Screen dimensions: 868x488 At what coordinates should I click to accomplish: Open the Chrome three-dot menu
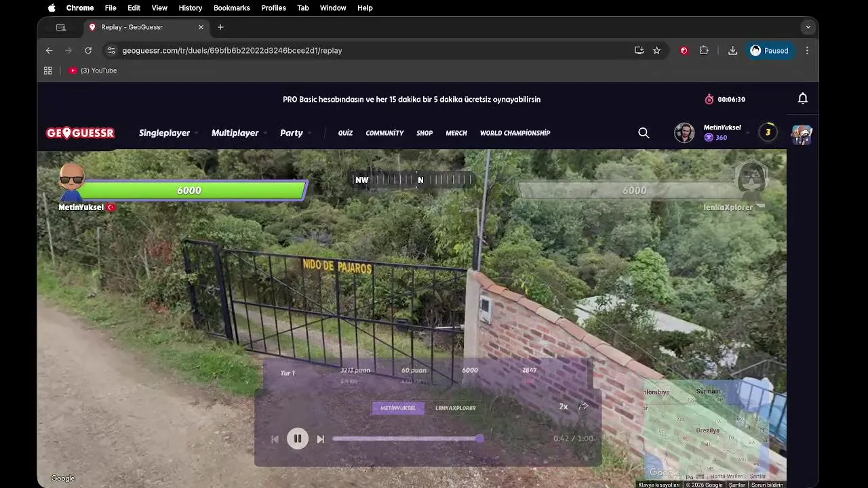pyautogui.click(x=807, y=50)
